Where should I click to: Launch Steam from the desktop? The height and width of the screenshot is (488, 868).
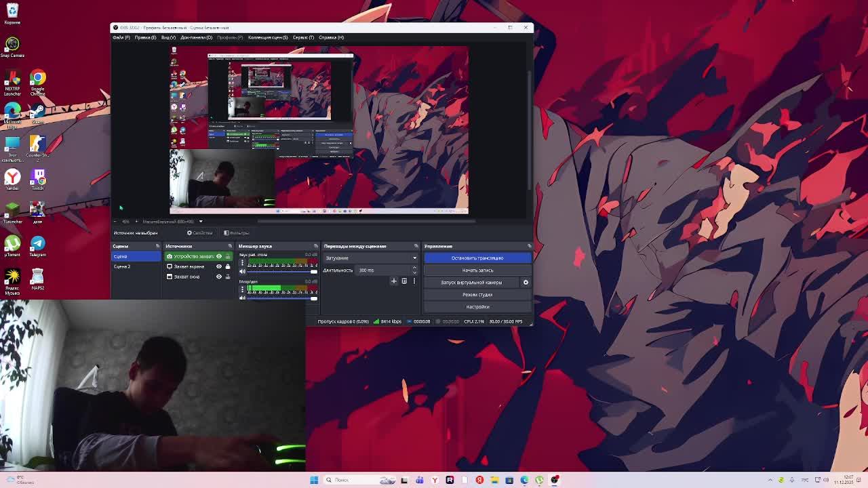(37, 113)
